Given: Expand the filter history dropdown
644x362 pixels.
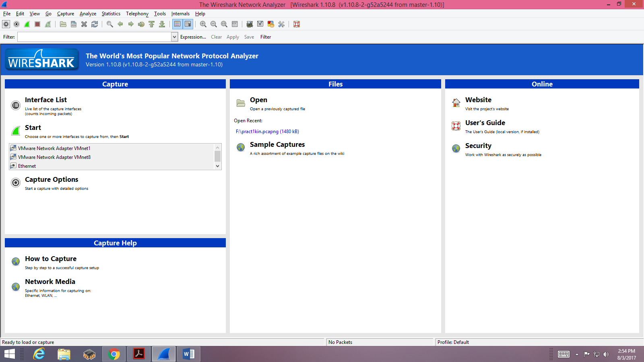Looking at the screenshot, I should (174, 37).
